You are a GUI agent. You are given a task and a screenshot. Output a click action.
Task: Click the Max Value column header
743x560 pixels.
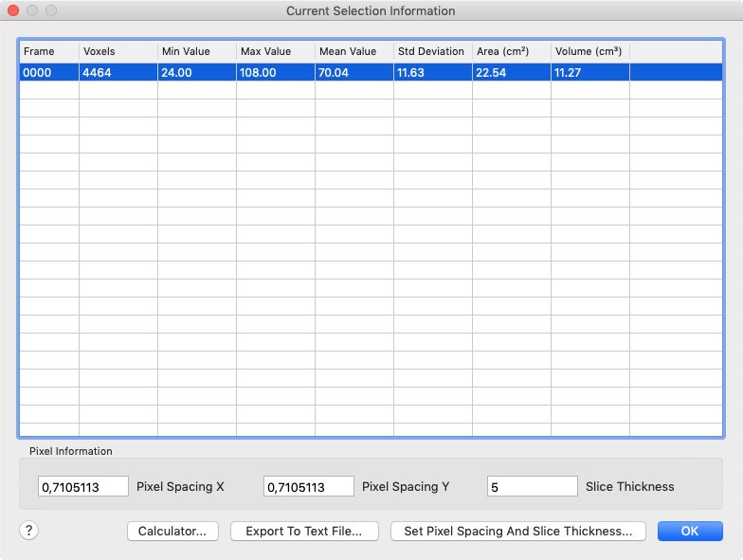click(275, 51)
